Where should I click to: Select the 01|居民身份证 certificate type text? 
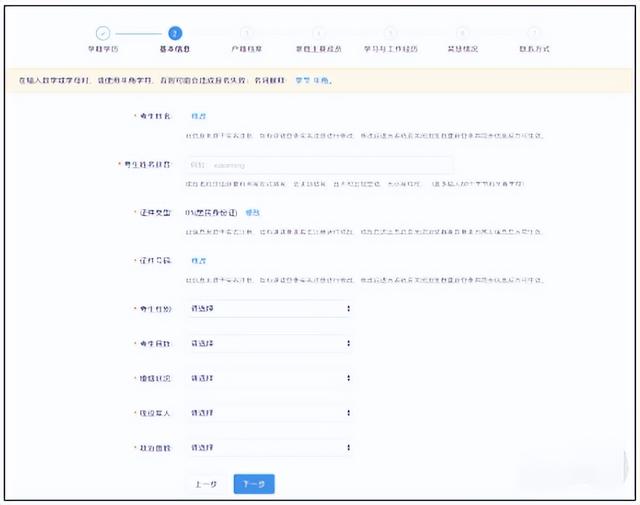click(211, 213)
